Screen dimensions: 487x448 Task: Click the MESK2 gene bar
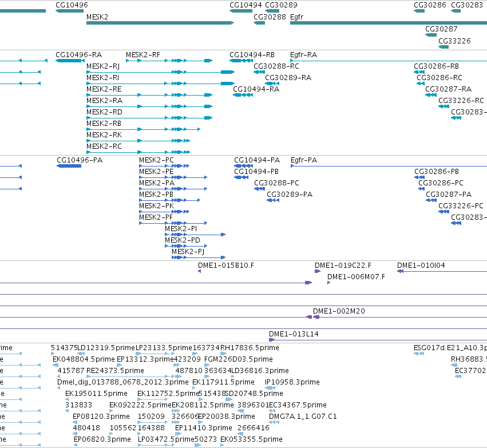click(160, 23)
